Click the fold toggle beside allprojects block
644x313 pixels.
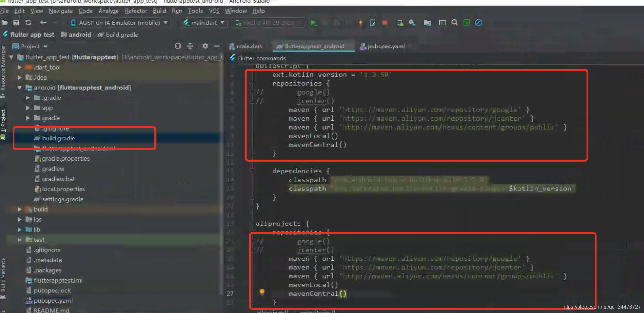tap(252, 224)
